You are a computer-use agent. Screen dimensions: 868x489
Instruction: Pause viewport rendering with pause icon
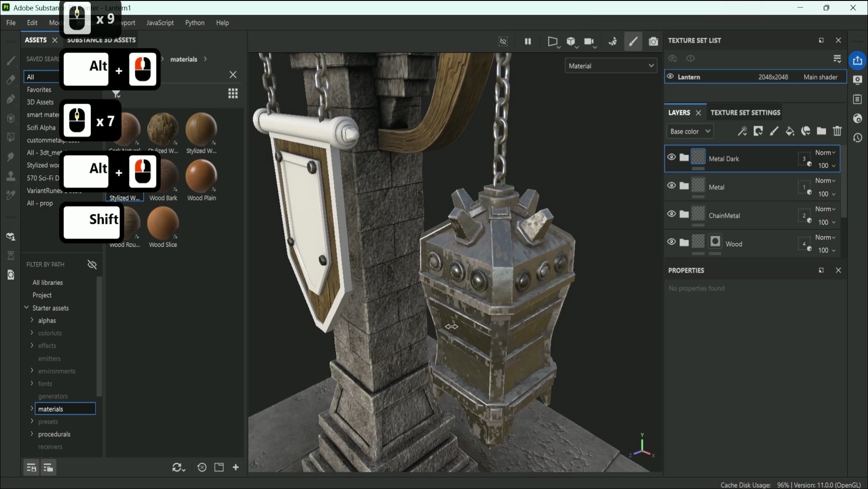click(528, 42)
